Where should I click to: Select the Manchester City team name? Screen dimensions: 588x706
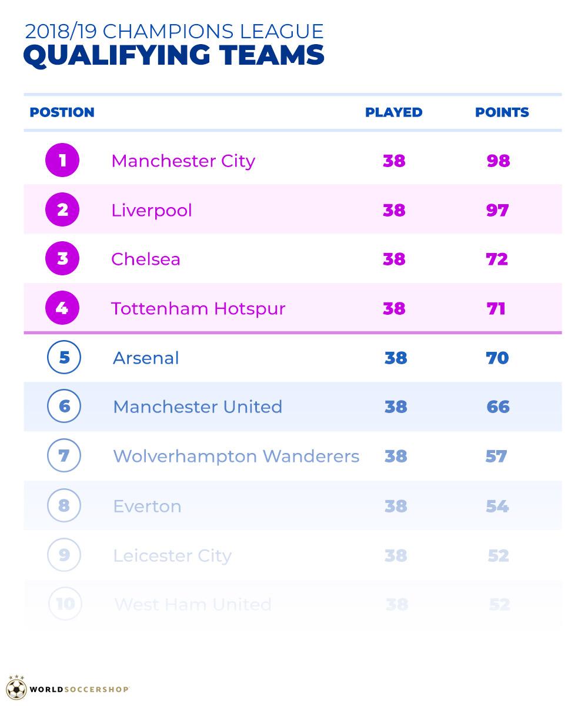183,161
